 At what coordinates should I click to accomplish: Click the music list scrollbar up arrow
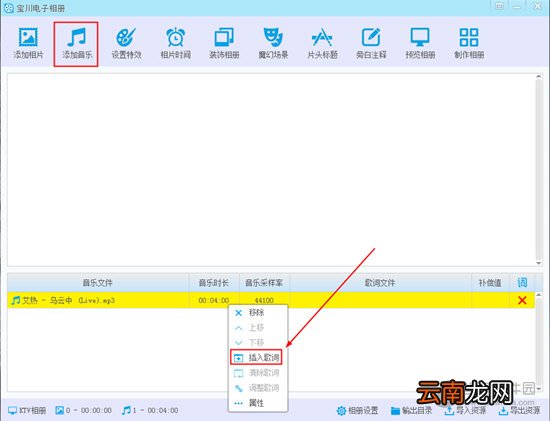(x=539, y=295)
